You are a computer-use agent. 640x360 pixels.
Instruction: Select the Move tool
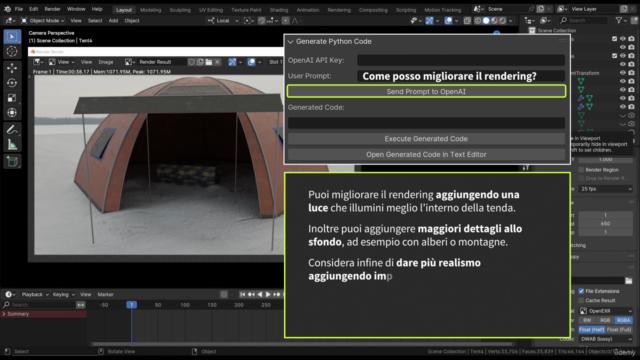[12, 68]
